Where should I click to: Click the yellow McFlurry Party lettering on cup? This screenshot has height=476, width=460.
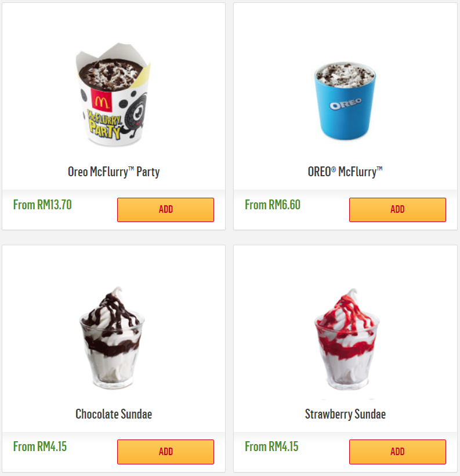click(105, 125)
